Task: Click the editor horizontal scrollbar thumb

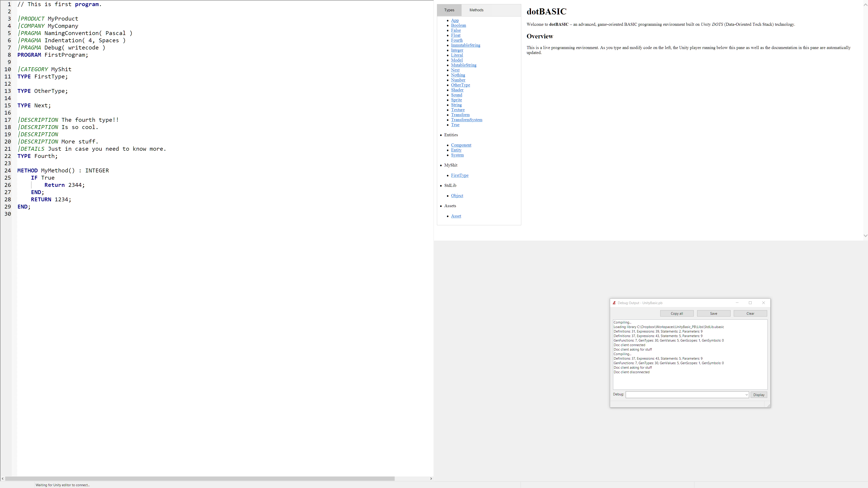Action: (x=199, y=479)
